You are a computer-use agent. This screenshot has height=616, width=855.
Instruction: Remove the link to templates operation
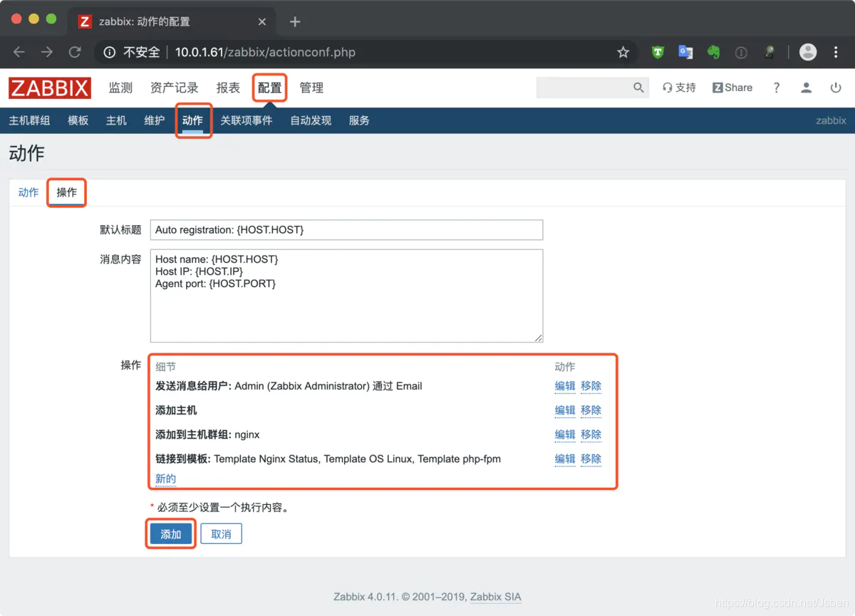pyautogui.click(x=591, y=459)
